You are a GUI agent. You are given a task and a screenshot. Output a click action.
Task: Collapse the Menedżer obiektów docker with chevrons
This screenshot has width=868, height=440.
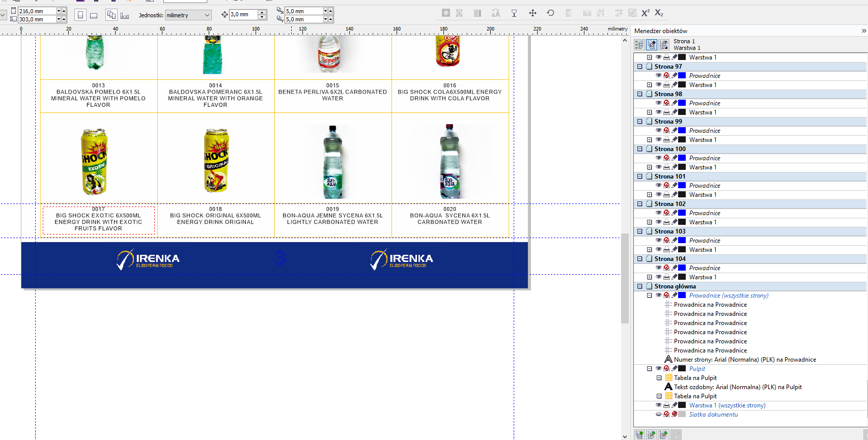(x=863, y=31)
